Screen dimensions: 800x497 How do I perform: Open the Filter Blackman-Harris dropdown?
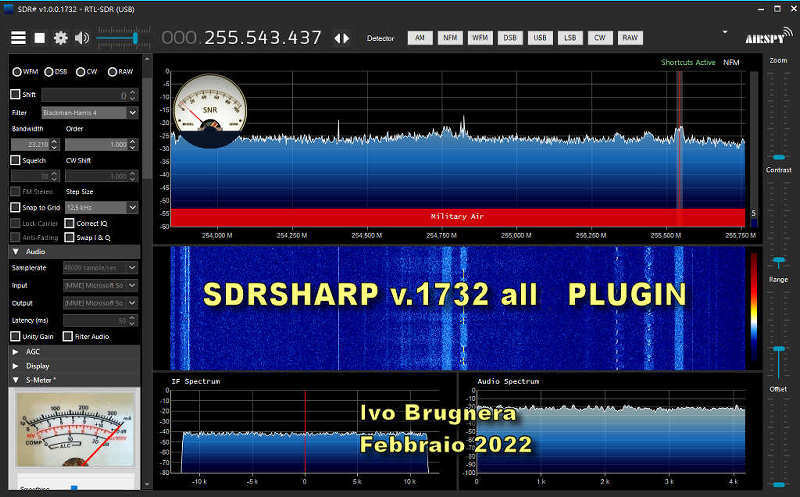point(90,112)
